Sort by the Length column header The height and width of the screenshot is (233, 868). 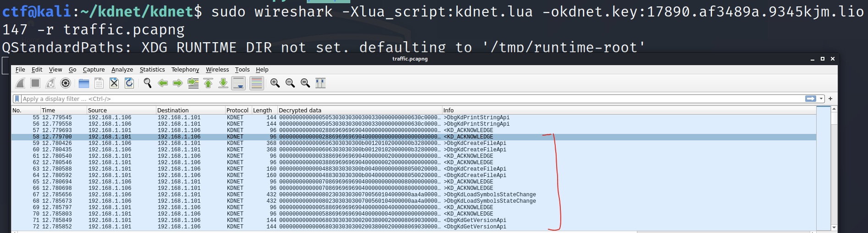tap(265, 110)
